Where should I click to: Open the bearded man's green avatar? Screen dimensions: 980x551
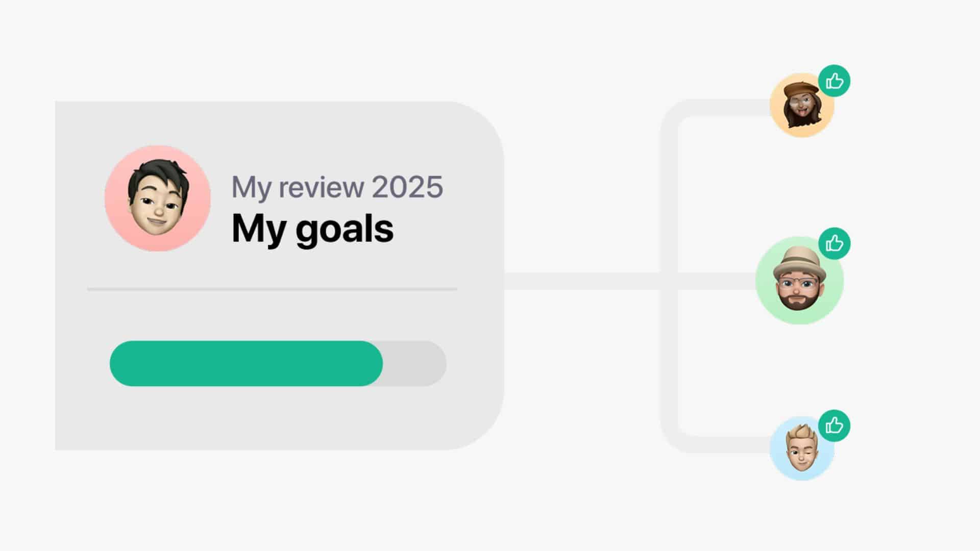click(799, 280)
